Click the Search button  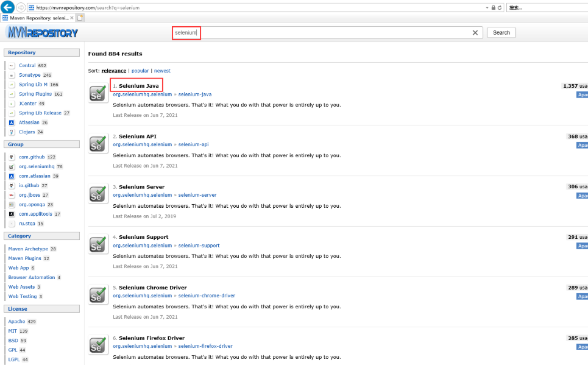tap(501, 33)
